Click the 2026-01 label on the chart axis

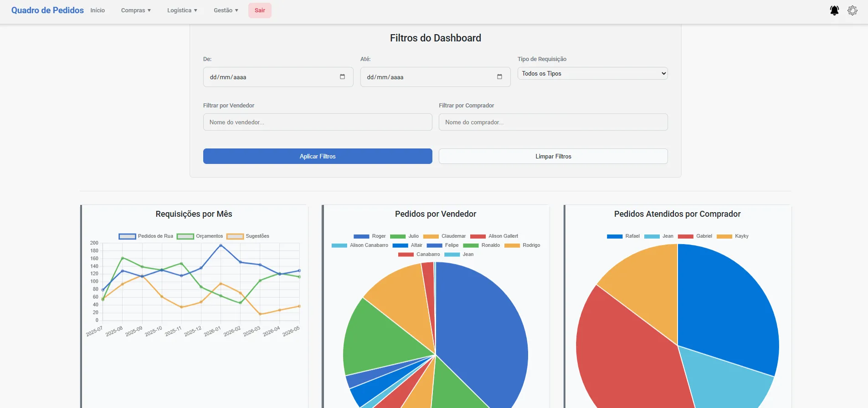coord(212,331)
